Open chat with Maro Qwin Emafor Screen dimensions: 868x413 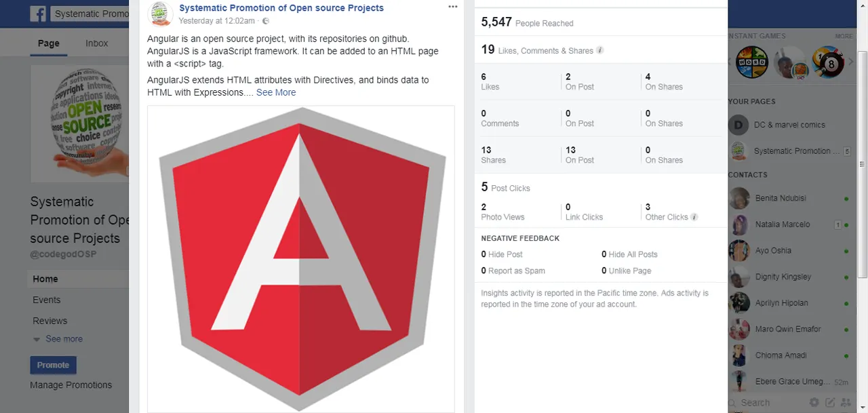(789, 329)
